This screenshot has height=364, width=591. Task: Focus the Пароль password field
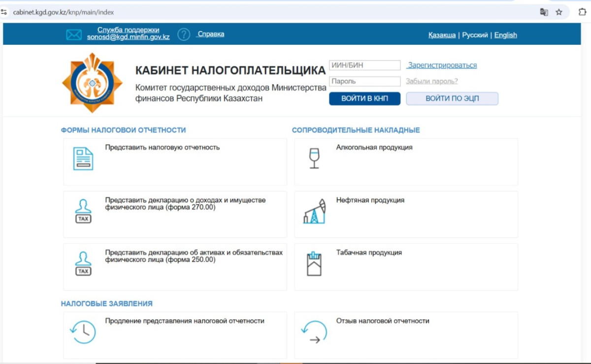[x=364, y=82]
